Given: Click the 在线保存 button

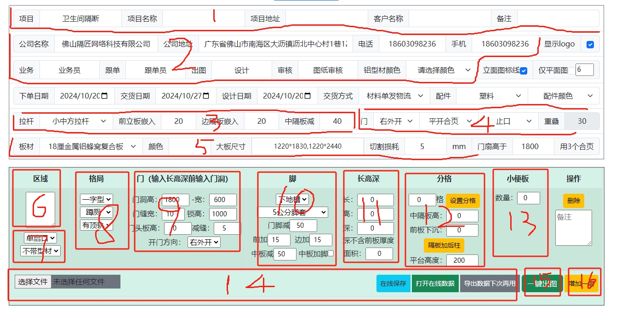Looking at the screenshot, I should [393, 283].
